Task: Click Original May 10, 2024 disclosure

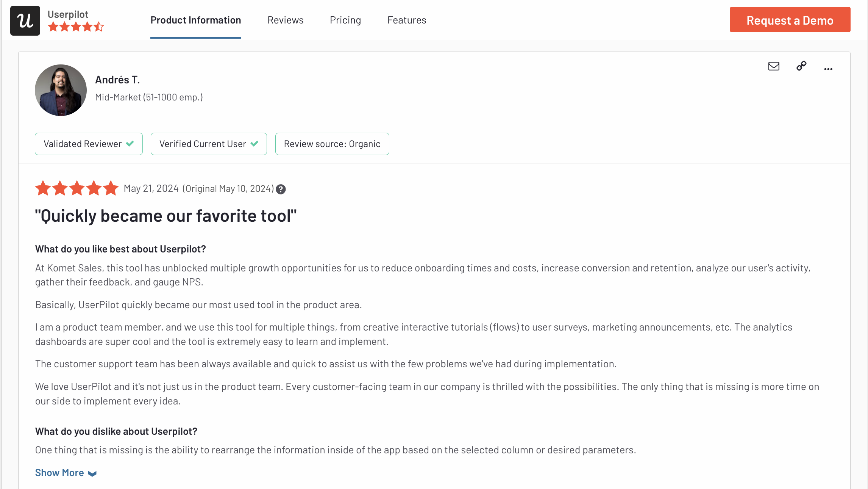Action: [x=228, y=188]
